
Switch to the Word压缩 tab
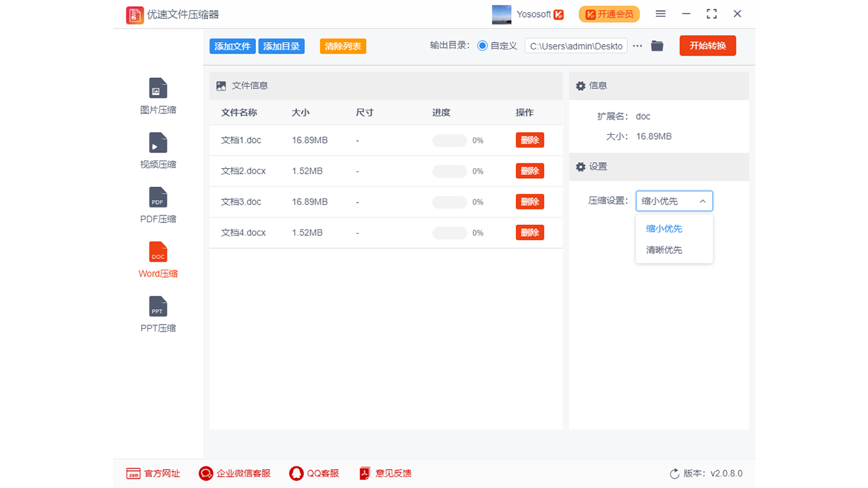(x=157, y=259)
